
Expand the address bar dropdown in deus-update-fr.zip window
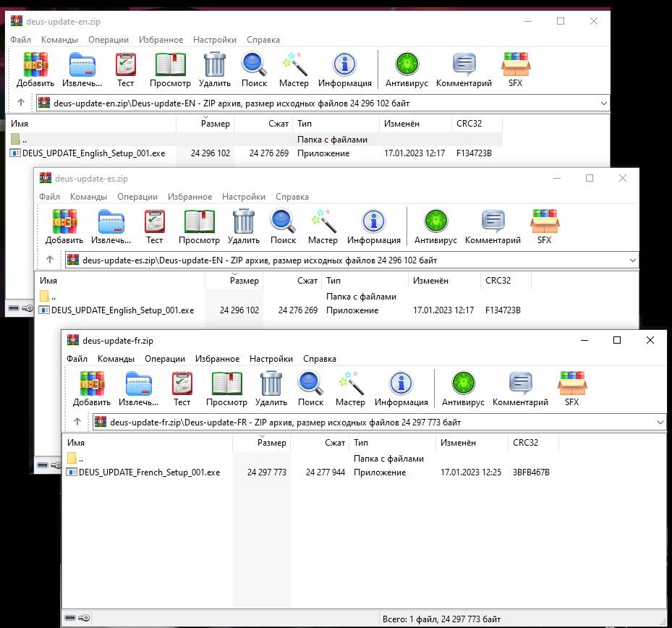659,422
